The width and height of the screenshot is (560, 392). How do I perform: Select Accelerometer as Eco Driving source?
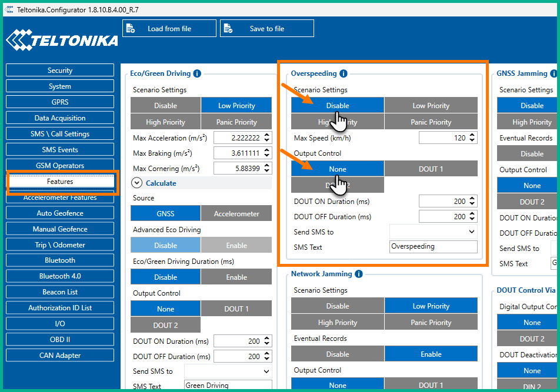pyautogui.click(x=236, y=214)
